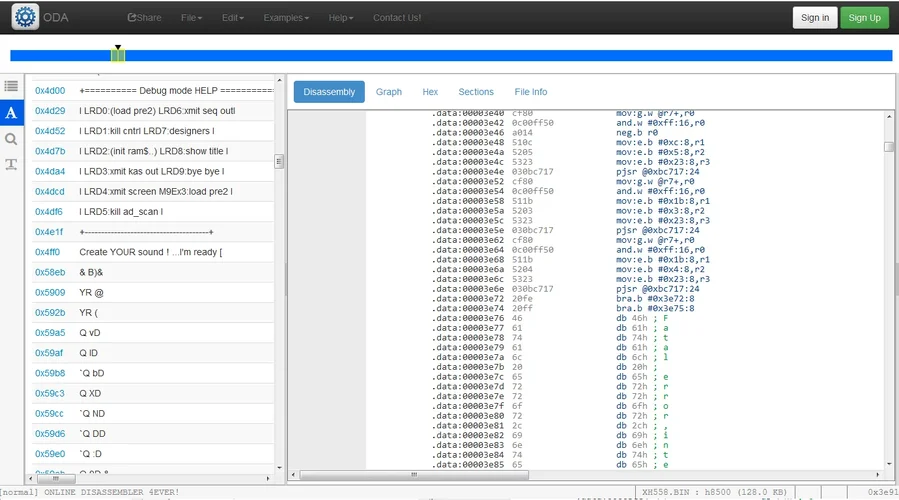The height and width of the screenshot is (500, 899).
Task: Expand the Edit dropdown menu
Action: tap(232, 18)
